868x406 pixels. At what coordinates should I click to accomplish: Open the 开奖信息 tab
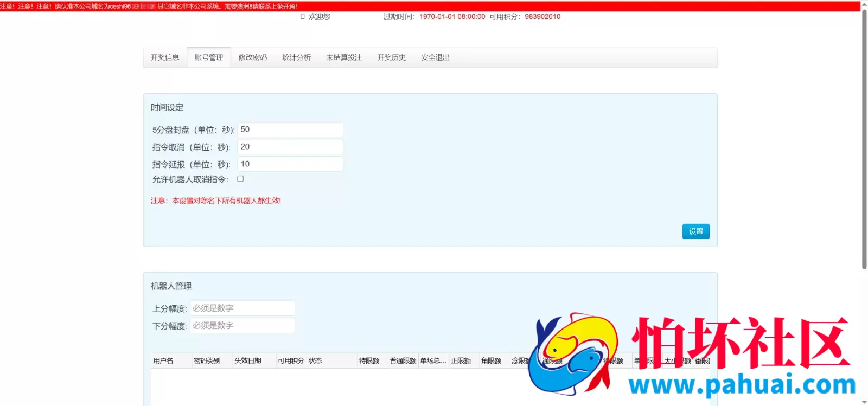(165, 57)
